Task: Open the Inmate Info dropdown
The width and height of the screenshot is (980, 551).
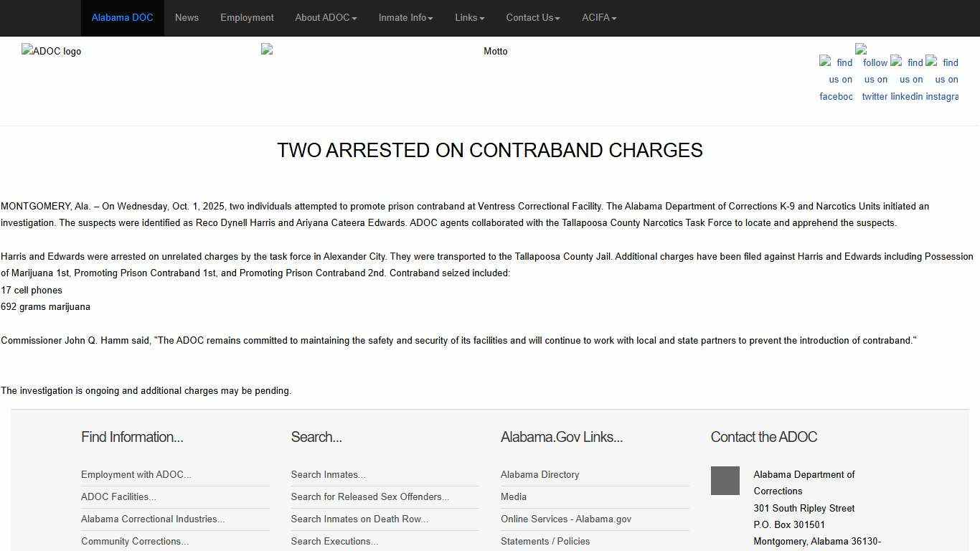Action: point(405,18)
